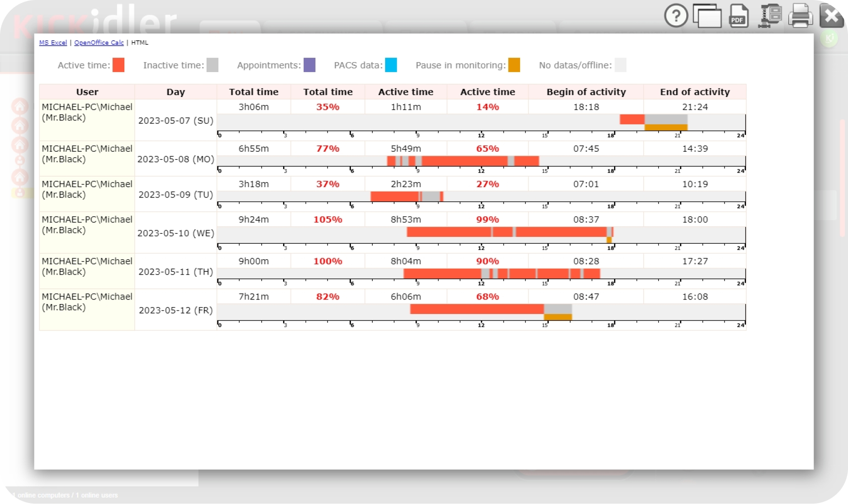Export report to MS Excel
The image size is (848, 504).
tap(53, 43)
